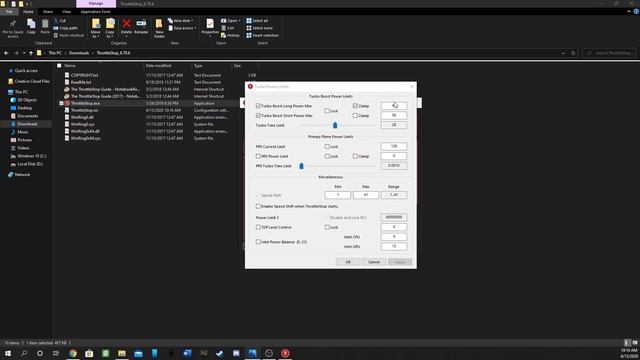Open the New item dropdown
The height and width of the screenshot is (360, 640).
point(180,20)
